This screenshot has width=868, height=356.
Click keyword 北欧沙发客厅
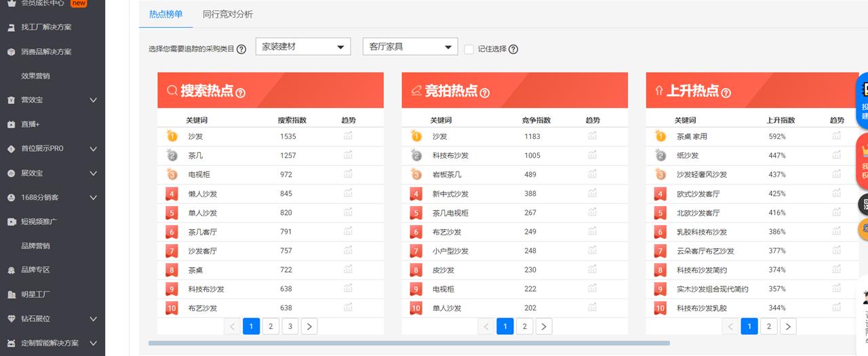pos(698,212)
